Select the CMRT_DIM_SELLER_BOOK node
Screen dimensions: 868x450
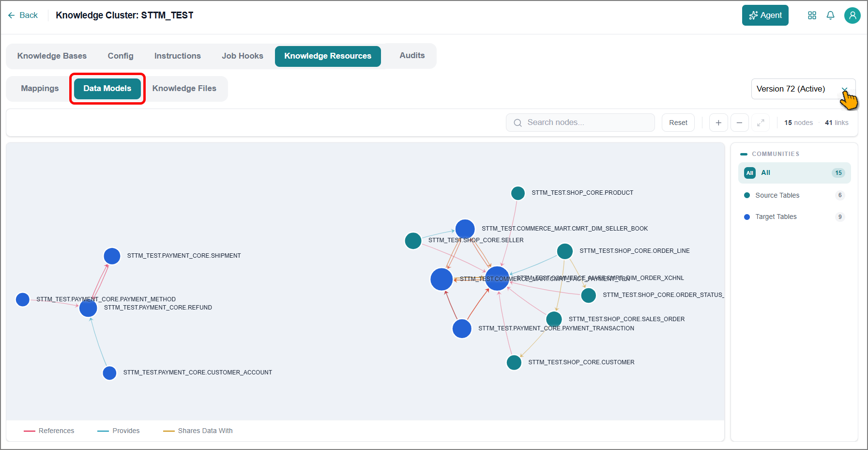click(x=465, y=229)
